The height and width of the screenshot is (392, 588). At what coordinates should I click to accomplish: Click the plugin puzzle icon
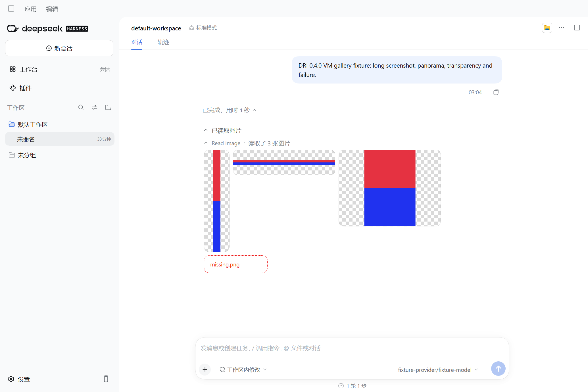point(13,88)
